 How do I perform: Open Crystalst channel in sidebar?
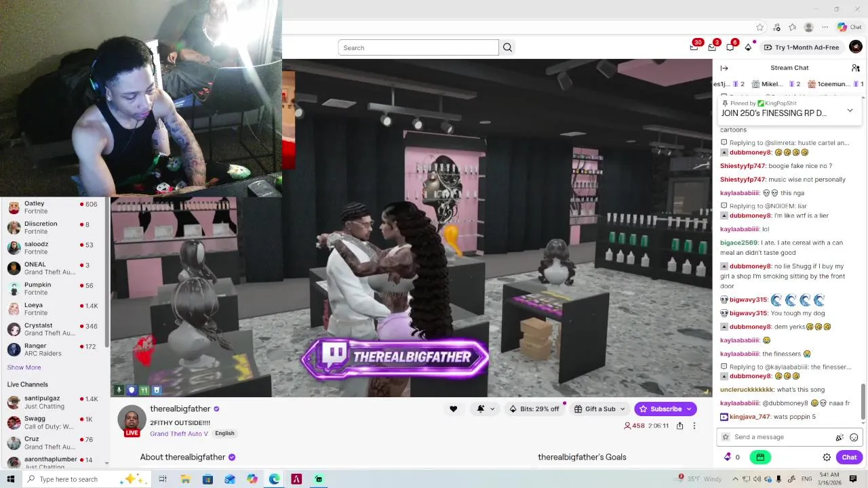[54, 329]
